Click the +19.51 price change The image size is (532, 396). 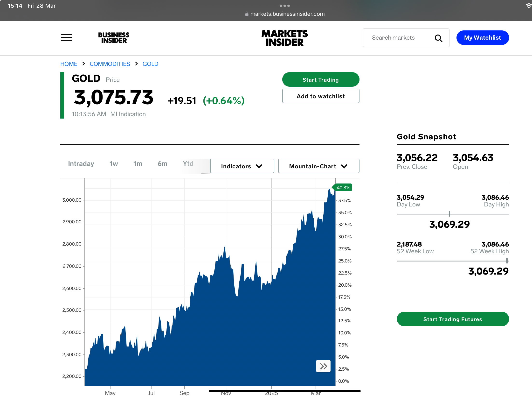click(182, 101)
